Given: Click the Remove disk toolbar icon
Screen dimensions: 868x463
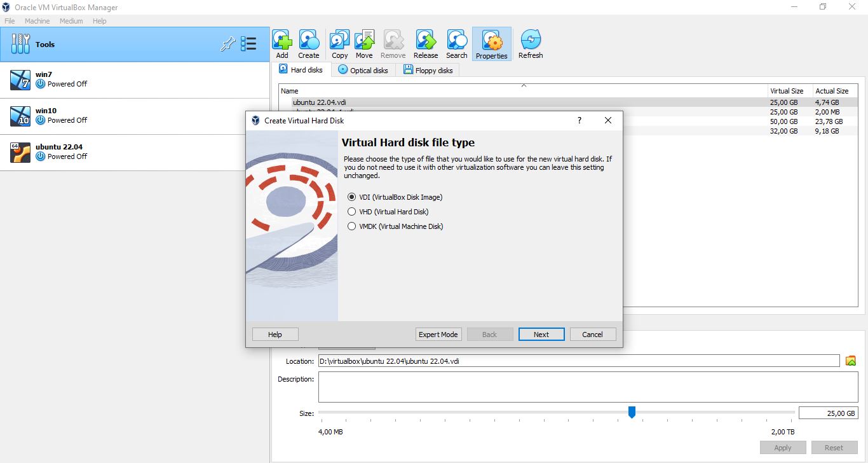Looking at the screenshot, I should pos(393,40).
